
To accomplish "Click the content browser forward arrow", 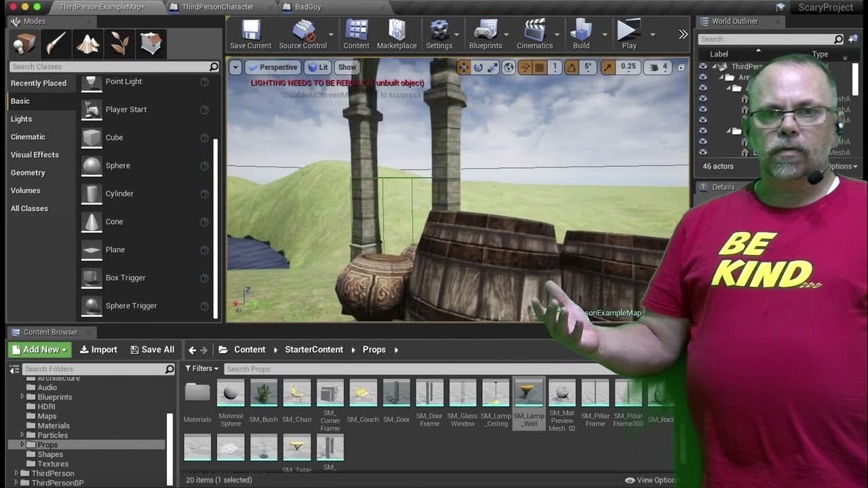I will 203,350.
